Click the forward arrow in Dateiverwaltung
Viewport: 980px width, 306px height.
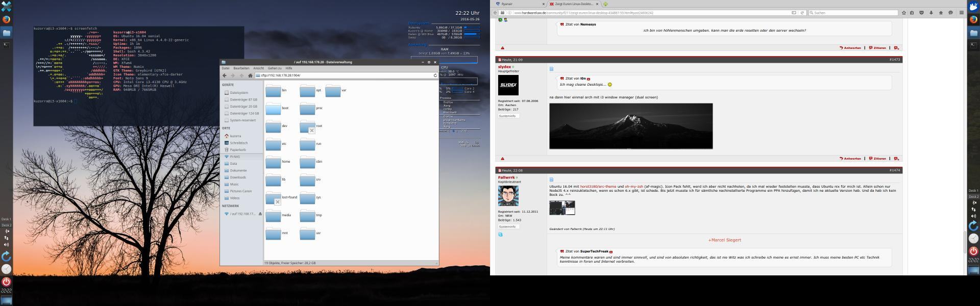coord(233,75)
